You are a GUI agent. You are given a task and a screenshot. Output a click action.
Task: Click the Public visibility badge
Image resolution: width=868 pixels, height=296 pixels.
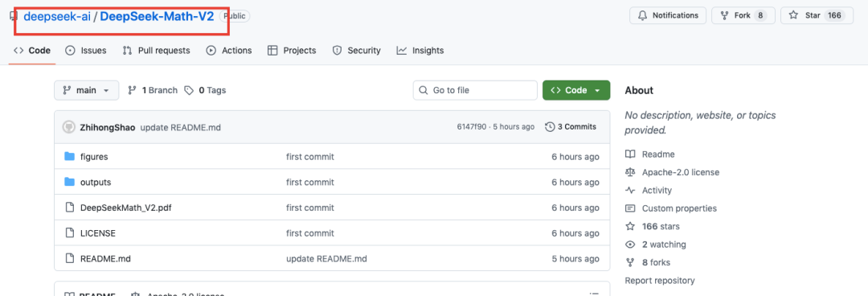[234, 16]
